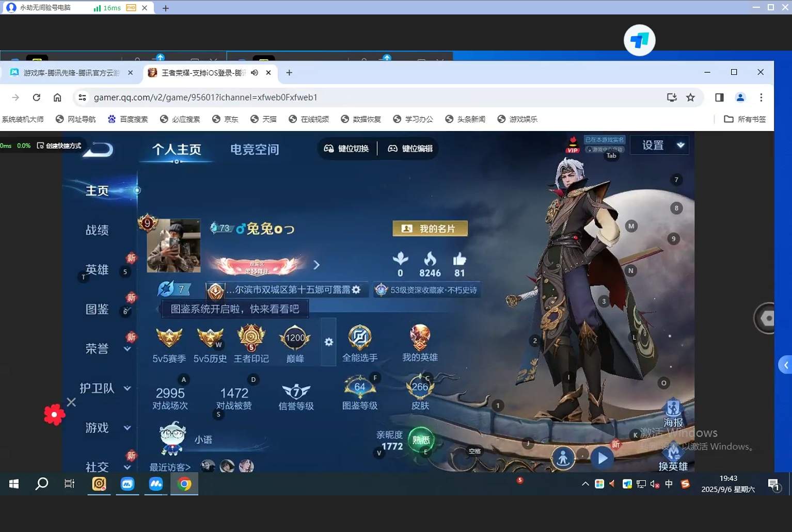Go to Chrome home page
792x532 pixels.
[57, 97]
